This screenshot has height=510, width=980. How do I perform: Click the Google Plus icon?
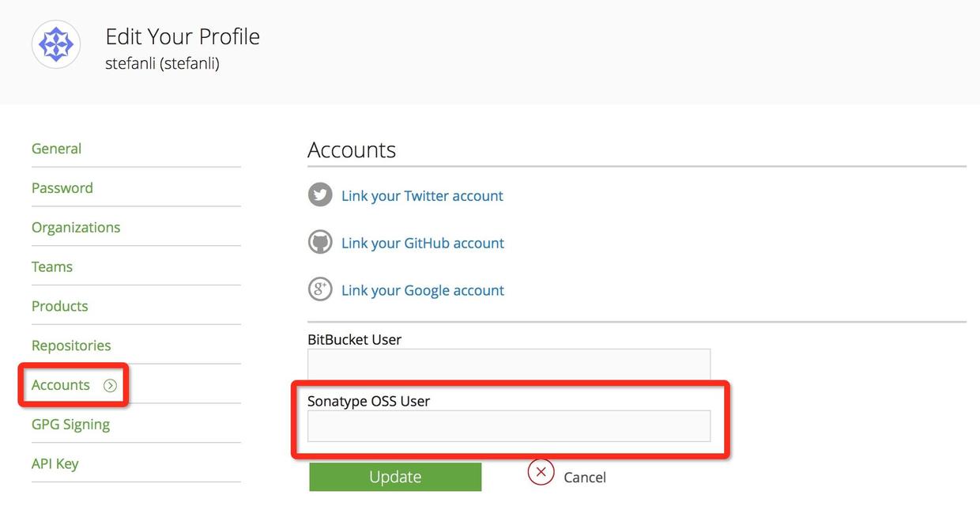(320, 289)
